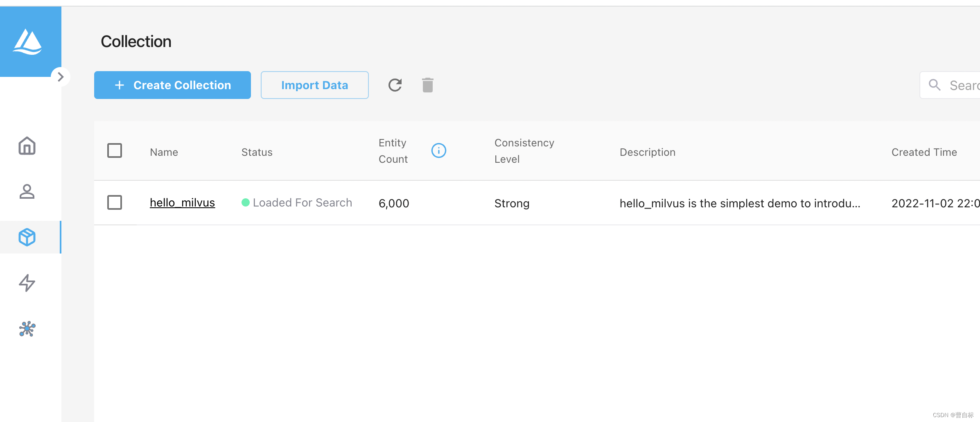Refresh the collection list

pos(395,85)
